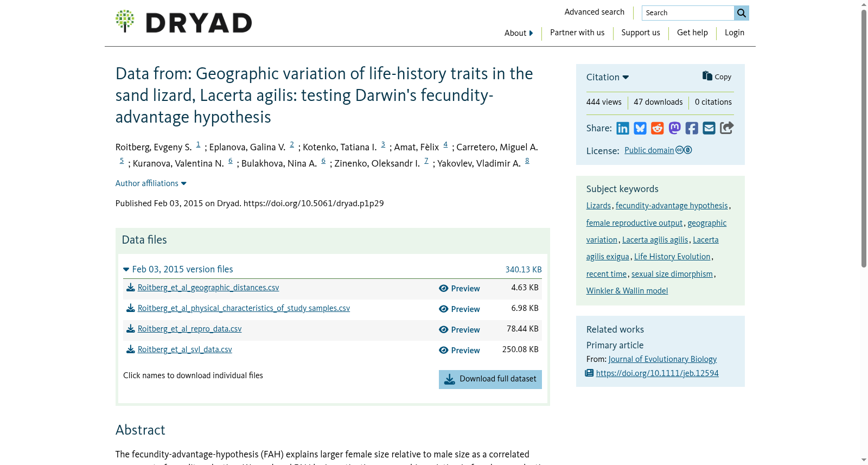Preview Roitberg_et_al_repro_data.csv
Image resolution: width=868 pixels, height=465 pixels.
tap(459, 330)
